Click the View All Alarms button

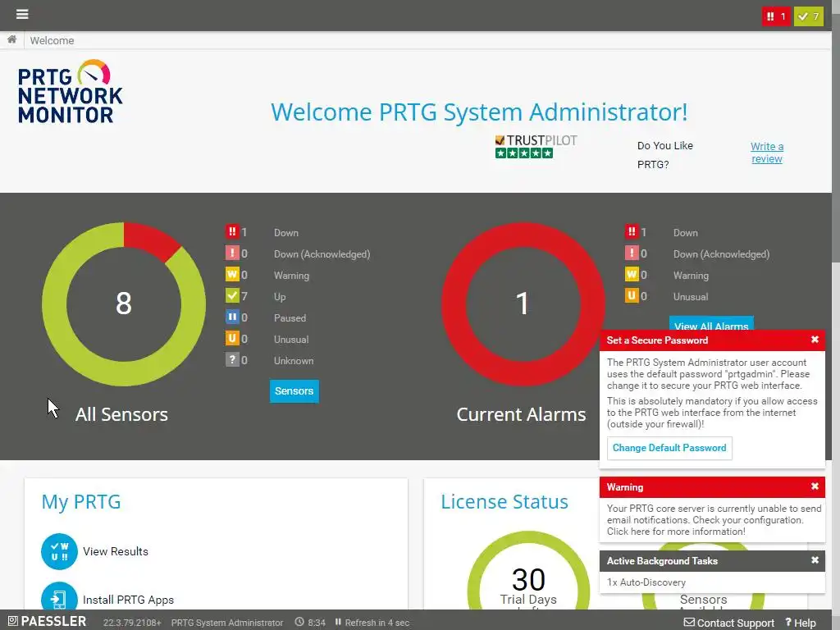point(711,323)
